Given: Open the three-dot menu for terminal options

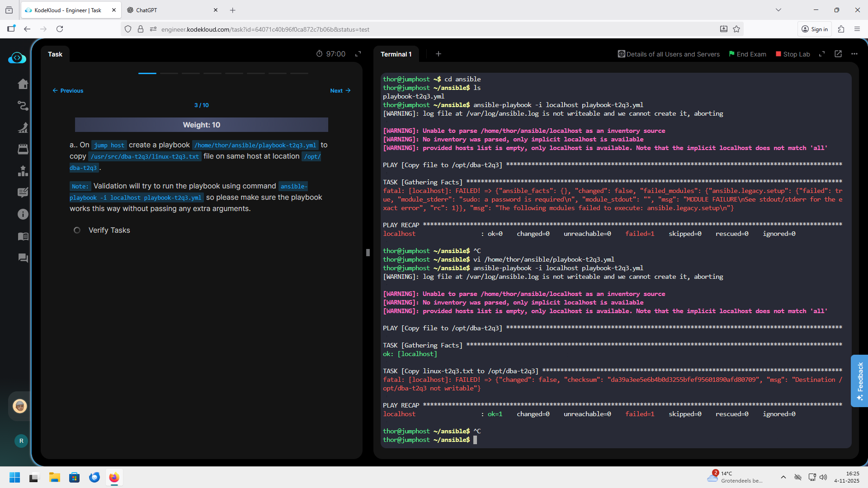Looking at the screenshot, I should [x=854, y=54].
